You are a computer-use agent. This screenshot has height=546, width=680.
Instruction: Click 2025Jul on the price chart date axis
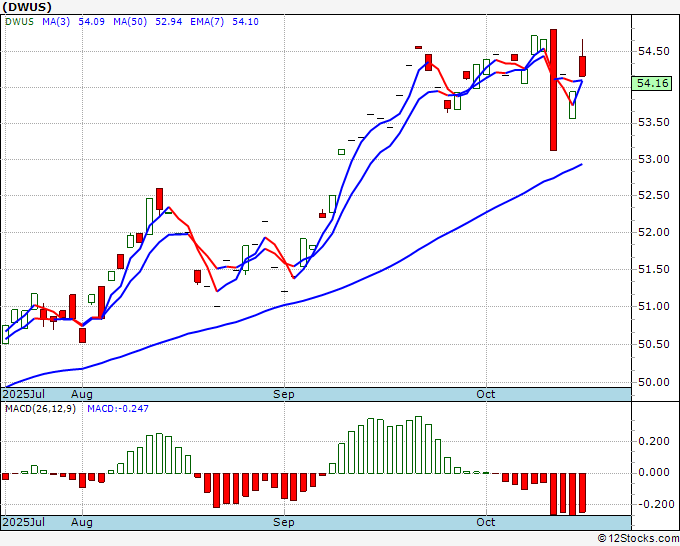[x=24, y=394]
